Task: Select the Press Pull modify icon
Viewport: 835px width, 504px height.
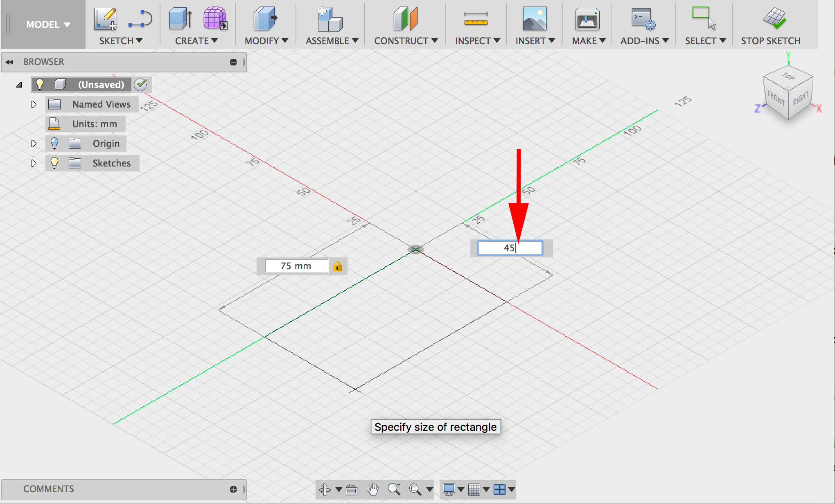Action: click(266, 18)
